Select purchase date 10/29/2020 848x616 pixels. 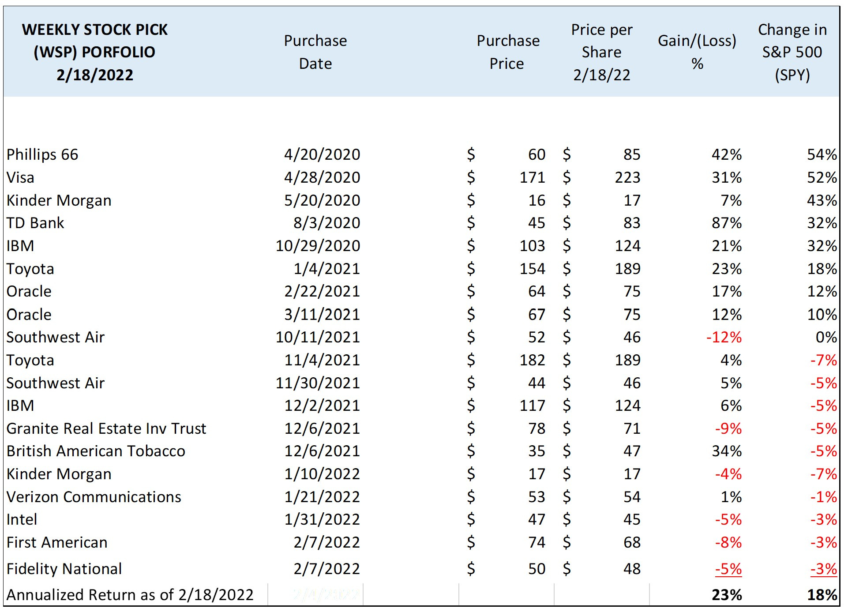(x=318, y=246)
